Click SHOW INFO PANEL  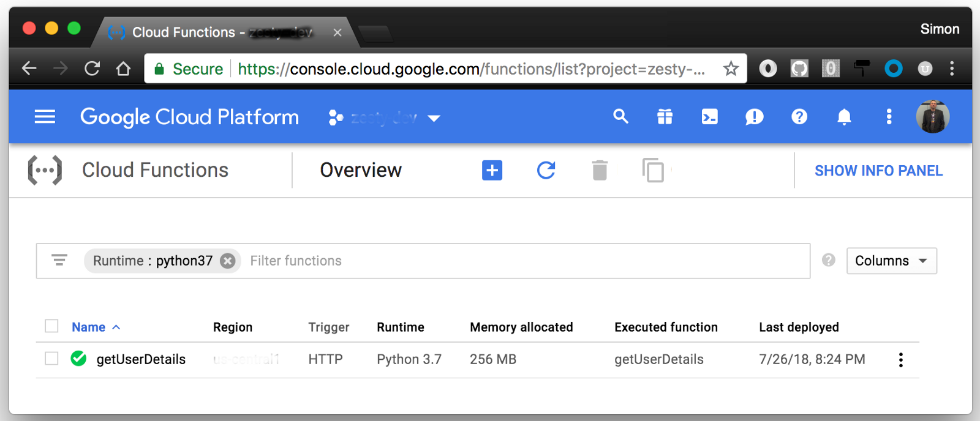878,171
